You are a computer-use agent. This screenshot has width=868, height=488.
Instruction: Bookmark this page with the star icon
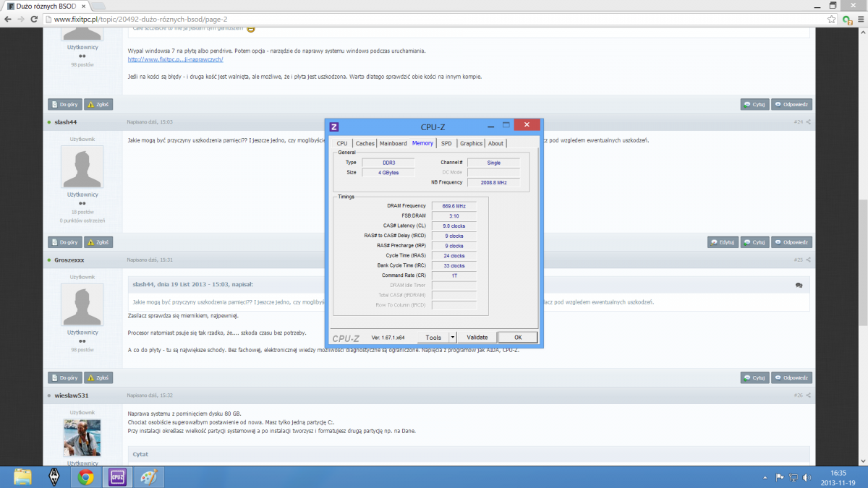pos(833,19)
